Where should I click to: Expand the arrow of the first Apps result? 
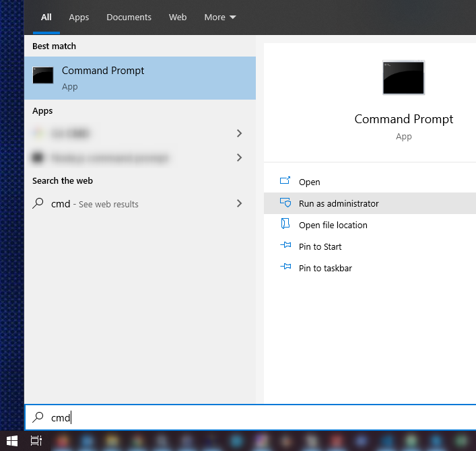(239, 133)
